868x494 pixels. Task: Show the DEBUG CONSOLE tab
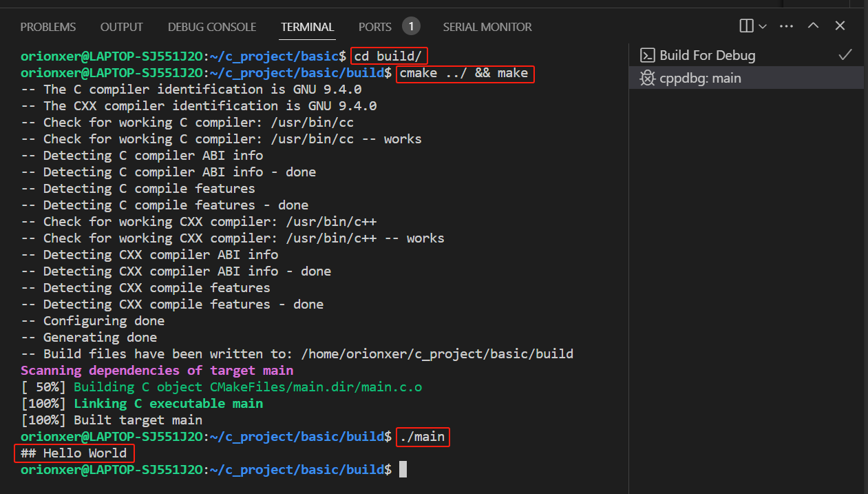click(212, 27)
